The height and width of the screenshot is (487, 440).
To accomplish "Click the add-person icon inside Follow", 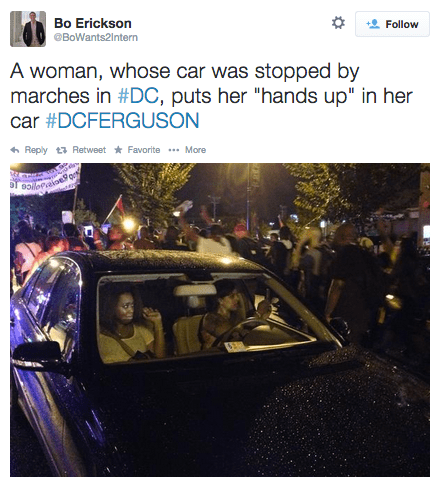I will [x=373, y=24].
